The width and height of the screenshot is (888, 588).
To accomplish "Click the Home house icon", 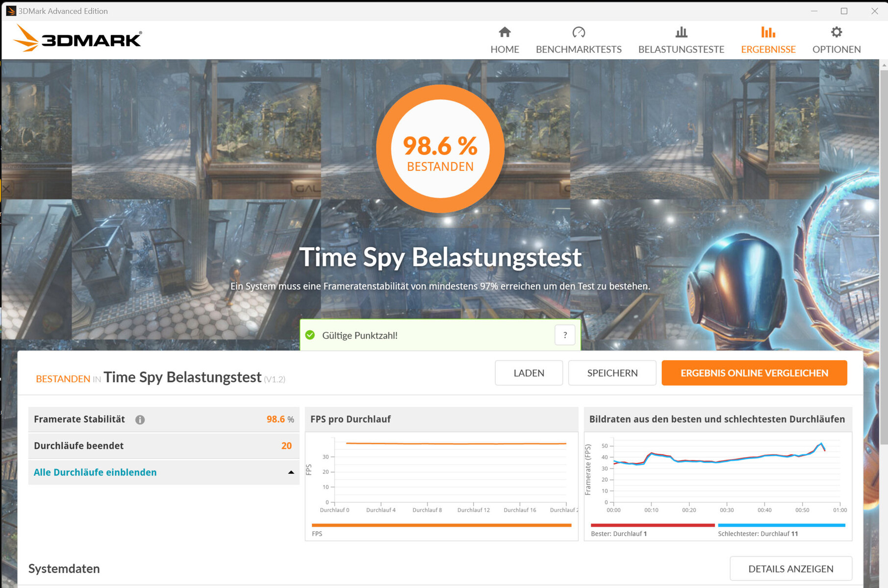I will (x=505, y=32).
